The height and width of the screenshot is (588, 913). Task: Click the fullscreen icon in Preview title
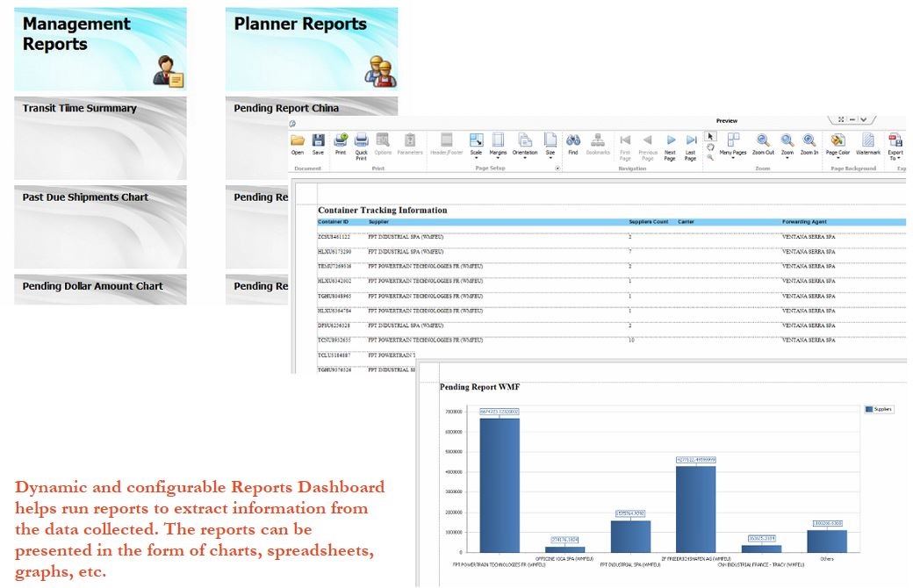click(841, 119)
